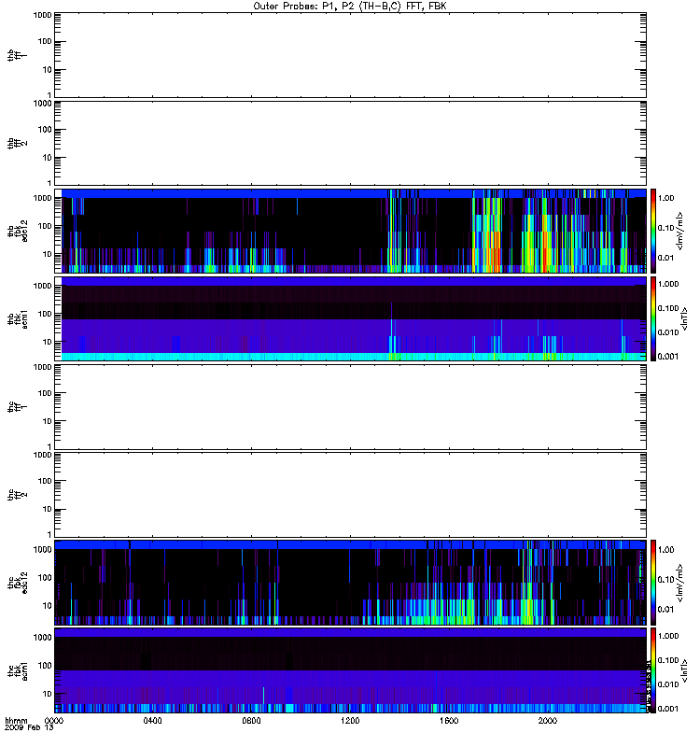Click the thb fbk edc12 spectrogram
This screenshot has height=747, width=700.
click(350, 231)
